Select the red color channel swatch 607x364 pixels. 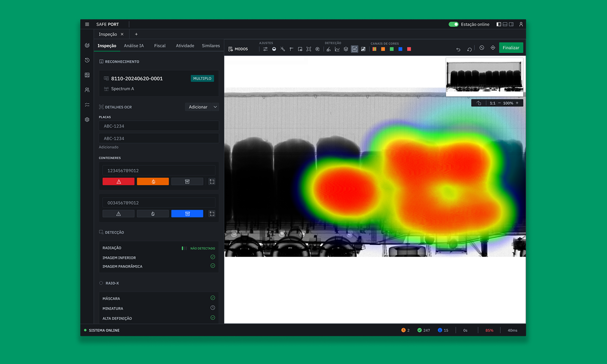(409, 49)
